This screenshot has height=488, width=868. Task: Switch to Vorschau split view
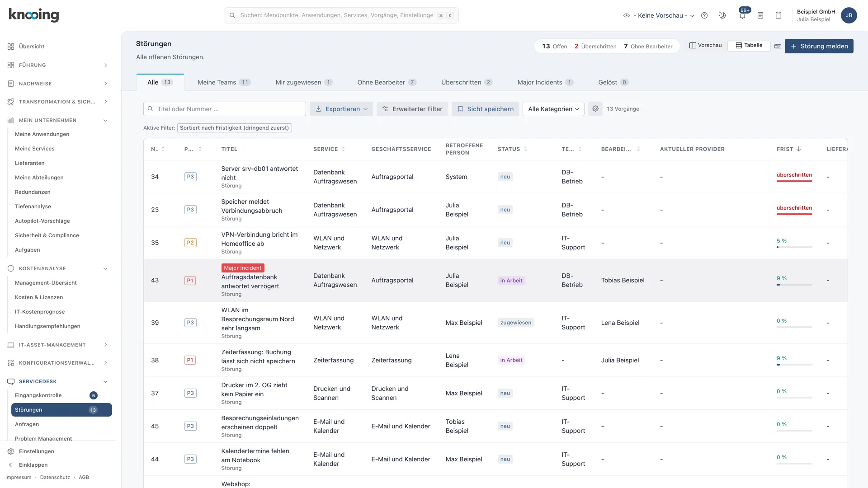(705, 45)
